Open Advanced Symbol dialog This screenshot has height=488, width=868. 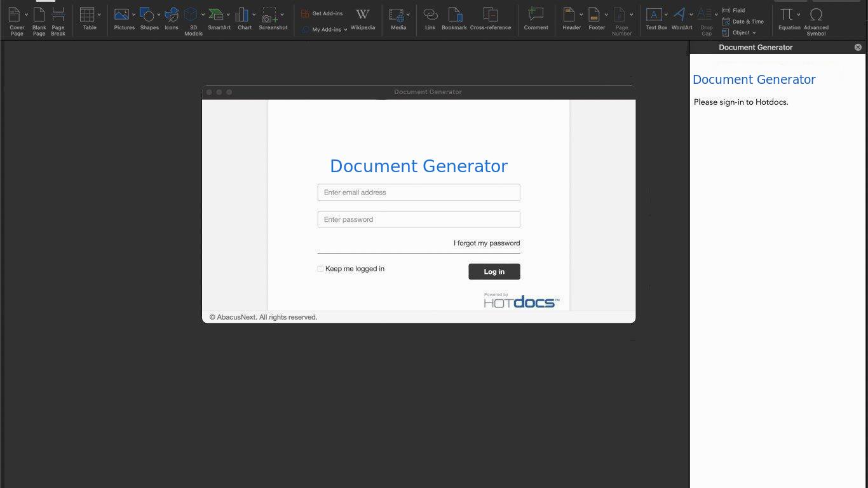coord(816,21)
